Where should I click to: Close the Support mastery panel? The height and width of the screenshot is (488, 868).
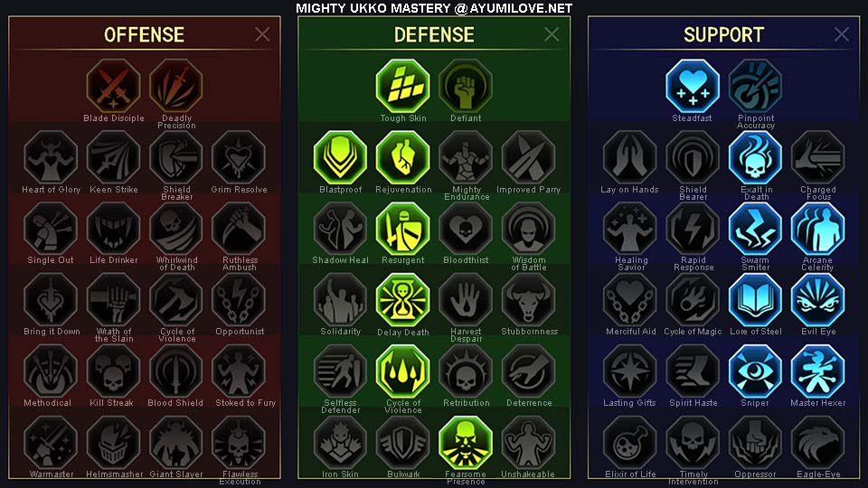tap(842, 34)
